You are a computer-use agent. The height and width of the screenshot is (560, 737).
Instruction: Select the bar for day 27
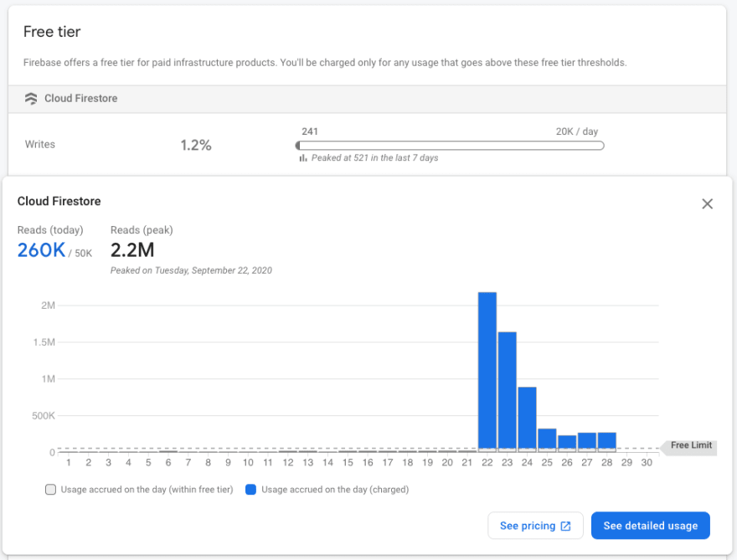(587, 442)
